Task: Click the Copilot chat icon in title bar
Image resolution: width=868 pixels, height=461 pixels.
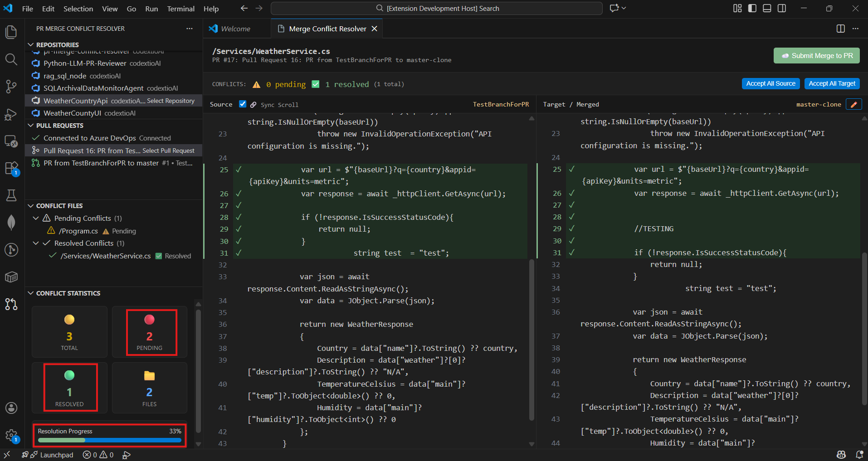Action: (x=614, y=8)
